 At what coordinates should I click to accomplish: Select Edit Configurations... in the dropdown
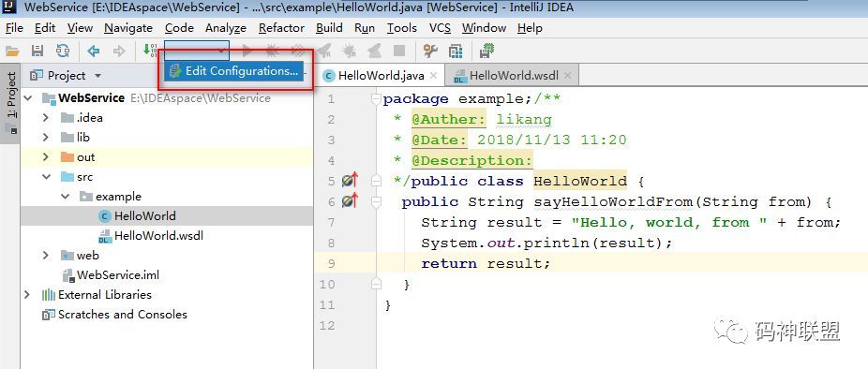233,71
